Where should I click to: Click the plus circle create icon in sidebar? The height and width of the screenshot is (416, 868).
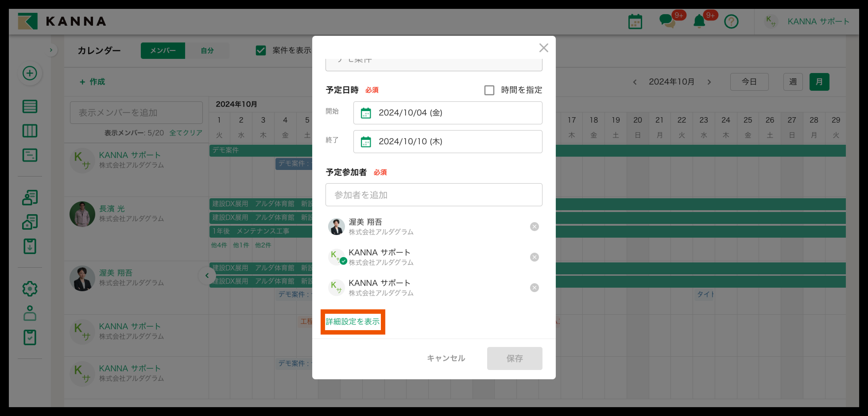[30, 73]
